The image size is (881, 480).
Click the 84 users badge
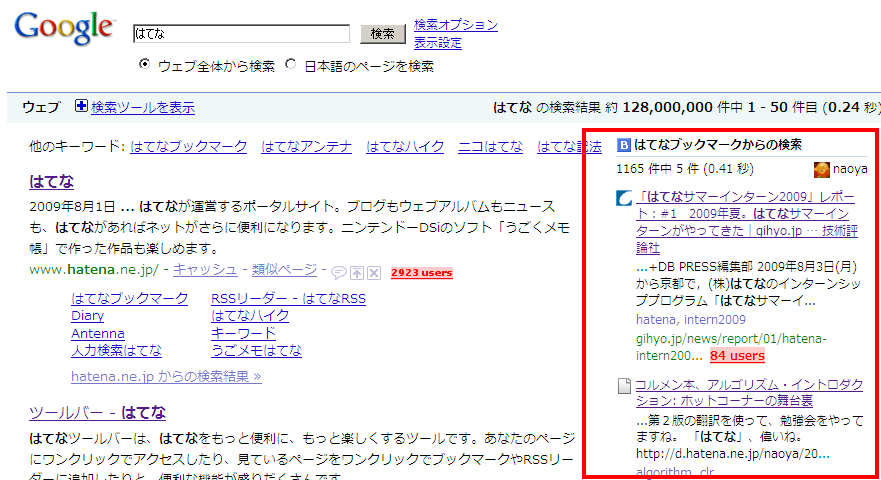(x=737, y=356)
